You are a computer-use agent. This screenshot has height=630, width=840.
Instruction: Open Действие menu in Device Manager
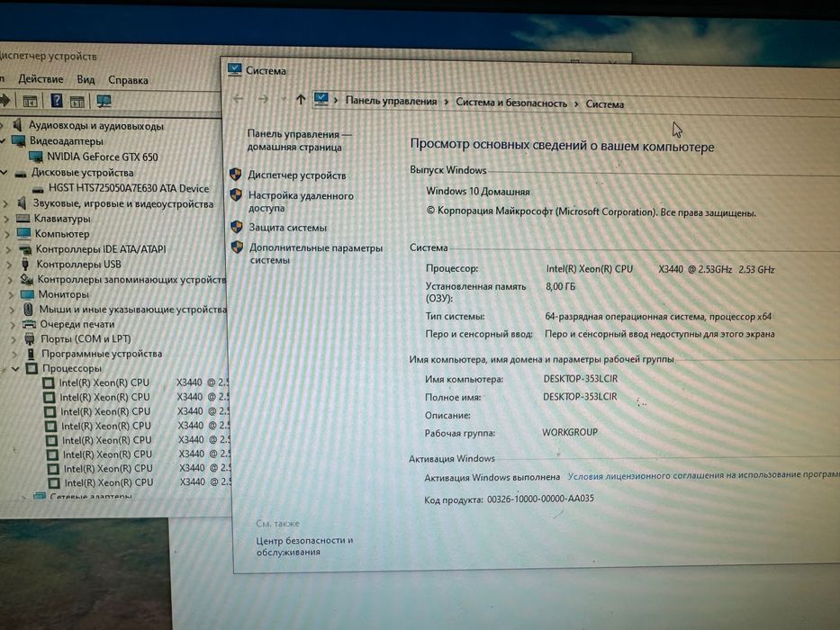pos(41,79)
